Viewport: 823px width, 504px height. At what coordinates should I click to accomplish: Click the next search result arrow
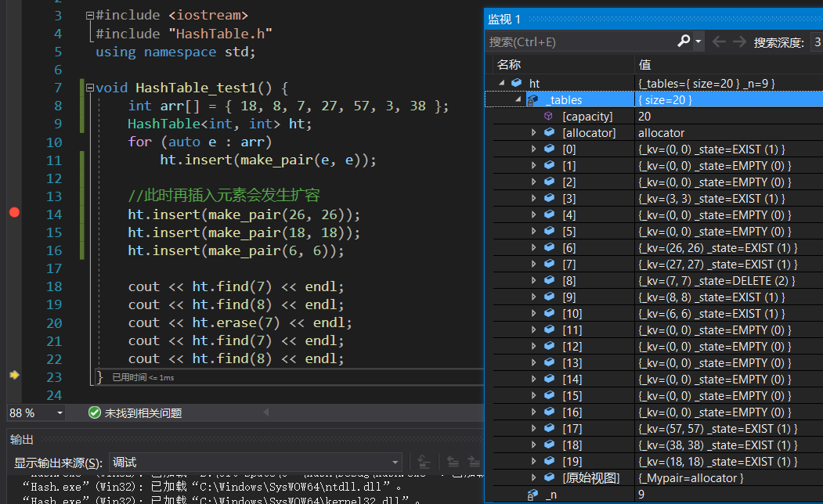point(739,41)
